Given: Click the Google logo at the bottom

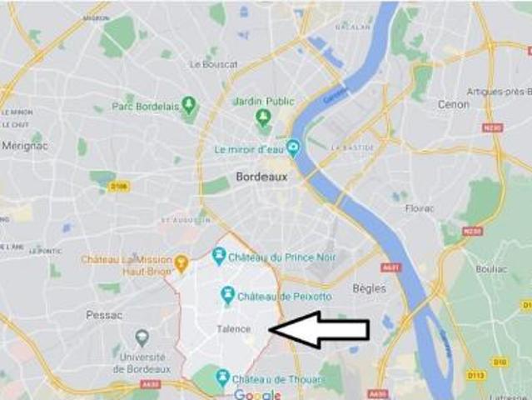Looking at the screenshot, I should [258, 394].
